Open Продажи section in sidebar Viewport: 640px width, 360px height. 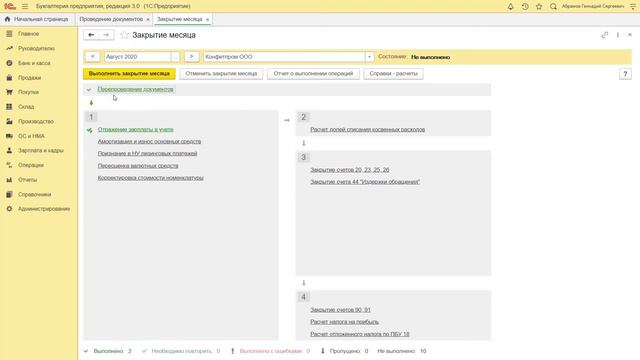coord(29,78)
